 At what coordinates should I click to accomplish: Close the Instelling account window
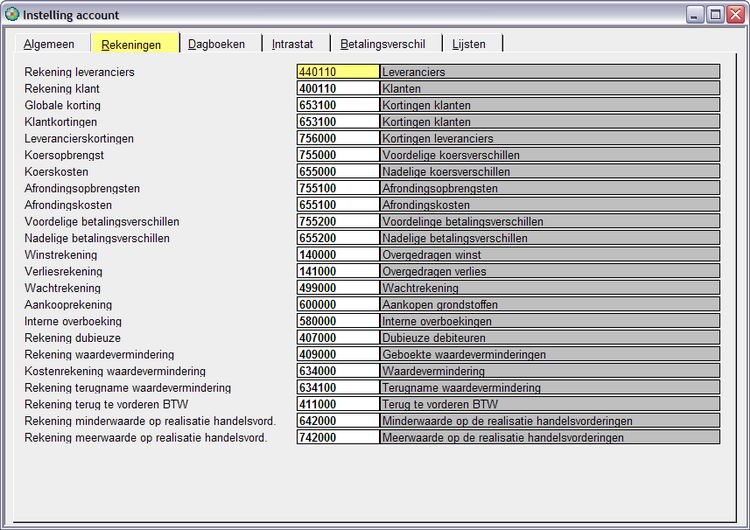coord(735,15)
